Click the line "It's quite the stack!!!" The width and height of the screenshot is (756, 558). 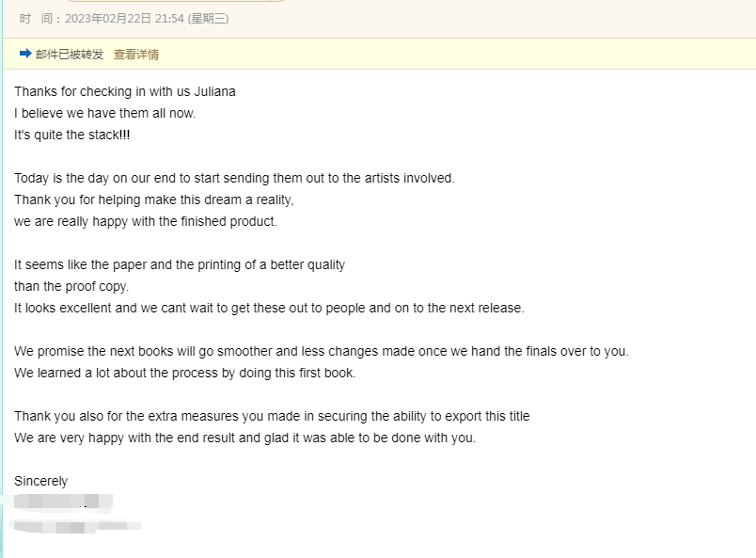coord(71,136)
